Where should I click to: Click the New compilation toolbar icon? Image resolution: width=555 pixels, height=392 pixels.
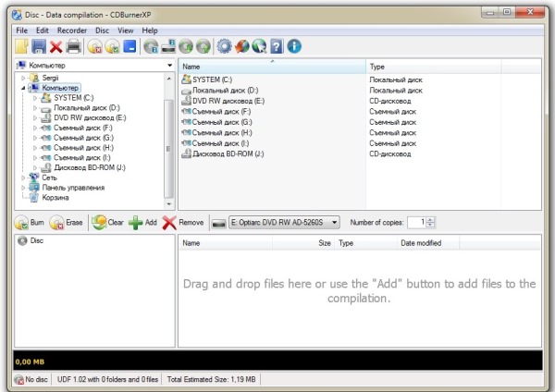click(x=22, y=46)
